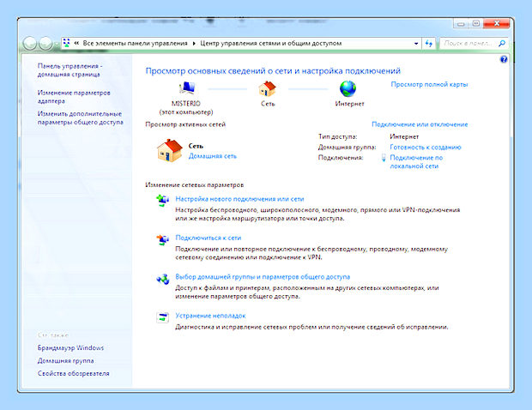Viewport: 532px width, 410px height.
Task: Open Брандмауэр Windows link
Action: pos(70,348)
